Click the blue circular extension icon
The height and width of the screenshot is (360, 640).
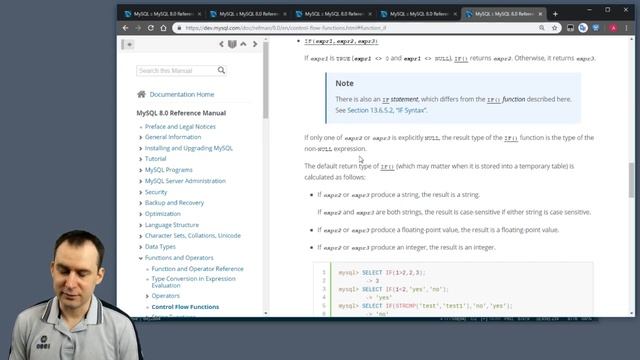tap(583, 28)
